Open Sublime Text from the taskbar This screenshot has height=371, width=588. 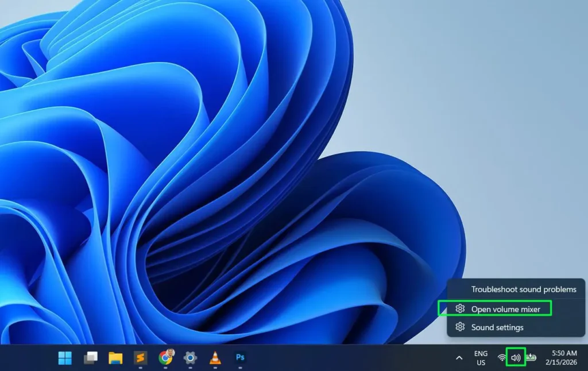click(x=140, y=358)
